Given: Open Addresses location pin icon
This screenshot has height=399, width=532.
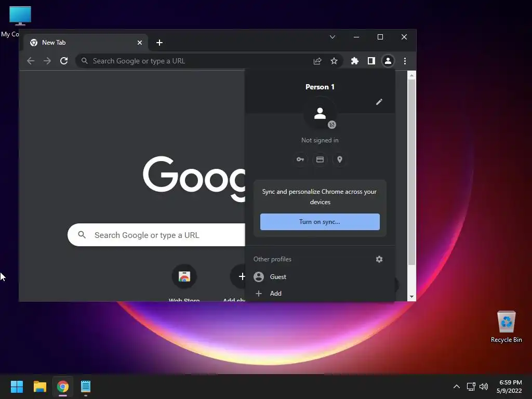Looking at the screenshot, I should coord(340,159).
